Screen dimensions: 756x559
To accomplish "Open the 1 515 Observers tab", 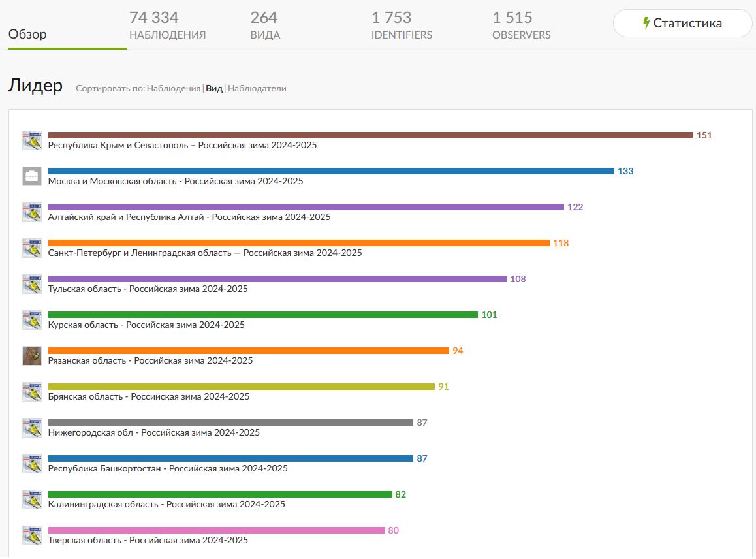I will 521,25.
